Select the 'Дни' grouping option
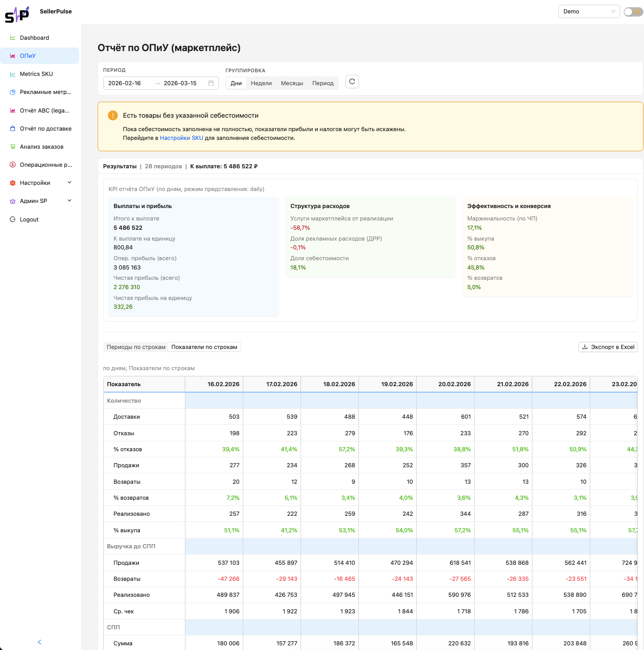Image resolution: width=644 pixels, height=650 pixels. 236,83
